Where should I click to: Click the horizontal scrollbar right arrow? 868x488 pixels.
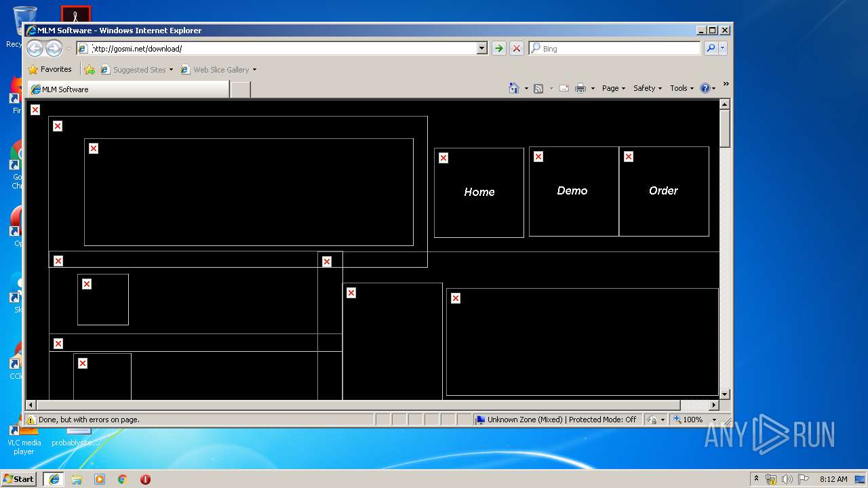(x=713, y=405)
